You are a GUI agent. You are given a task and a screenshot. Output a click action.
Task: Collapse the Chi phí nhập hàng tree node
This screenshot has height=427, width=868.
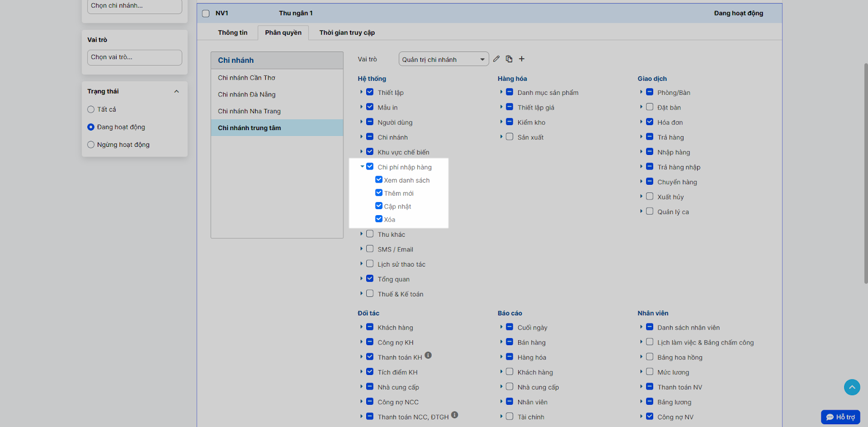[362, 167]
